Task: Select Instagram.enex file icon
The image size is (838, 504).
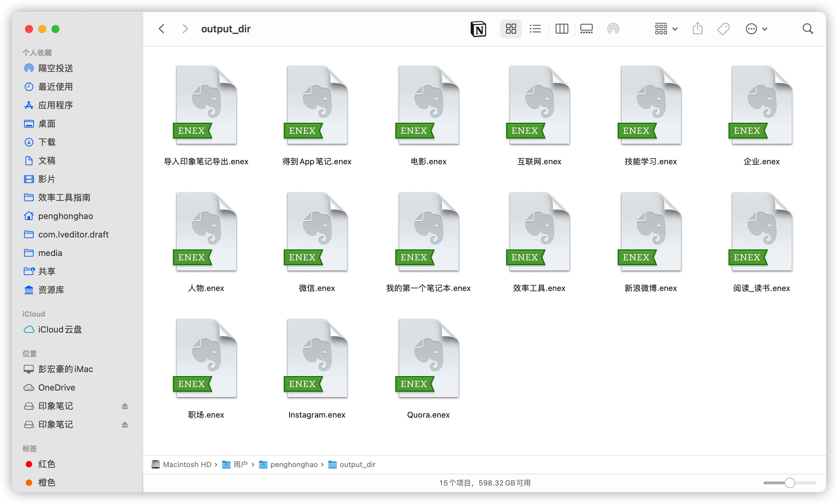Action: pos(317,359)
